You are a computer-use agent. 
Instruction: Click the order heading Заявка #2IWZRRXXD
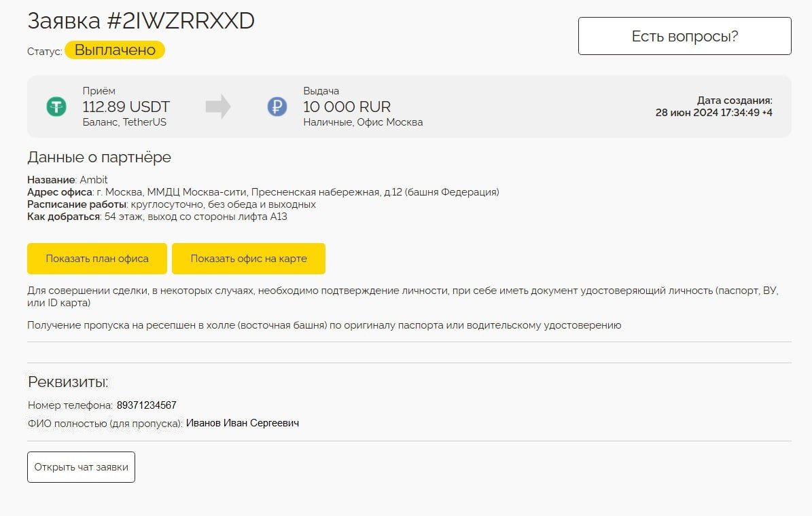pyautogui.click(x=141, y=21)
